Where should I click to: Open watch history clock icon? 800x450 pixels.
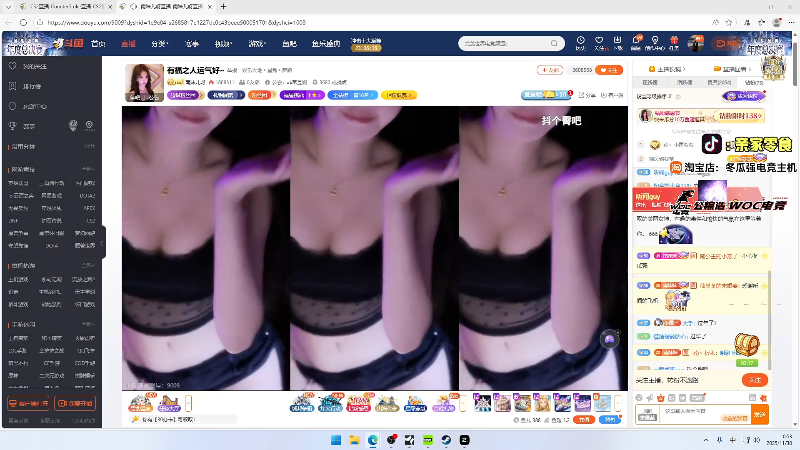click(x=581, y=43)
